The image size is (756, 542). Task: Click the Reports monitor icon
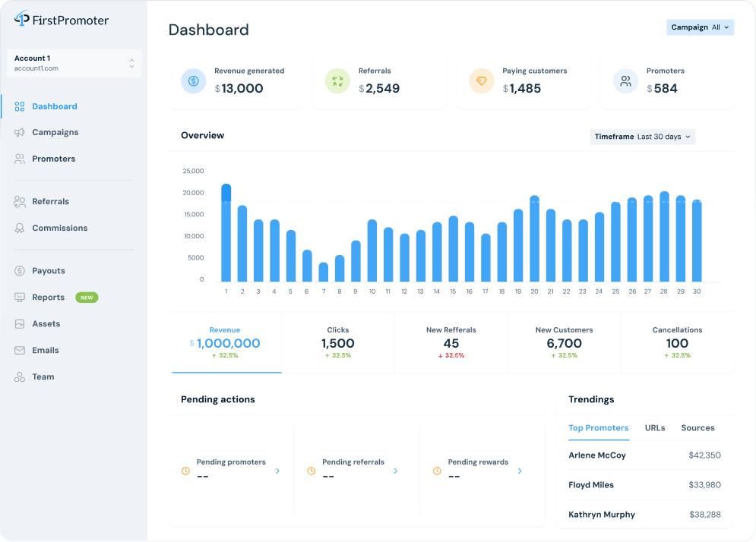coord(19,298)
